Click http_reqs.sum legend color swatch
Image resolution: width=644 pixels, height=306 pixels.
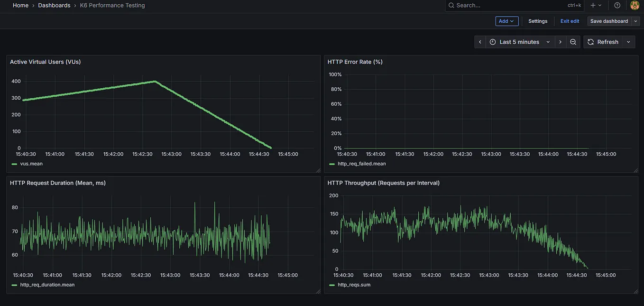[x=332, y=285]
